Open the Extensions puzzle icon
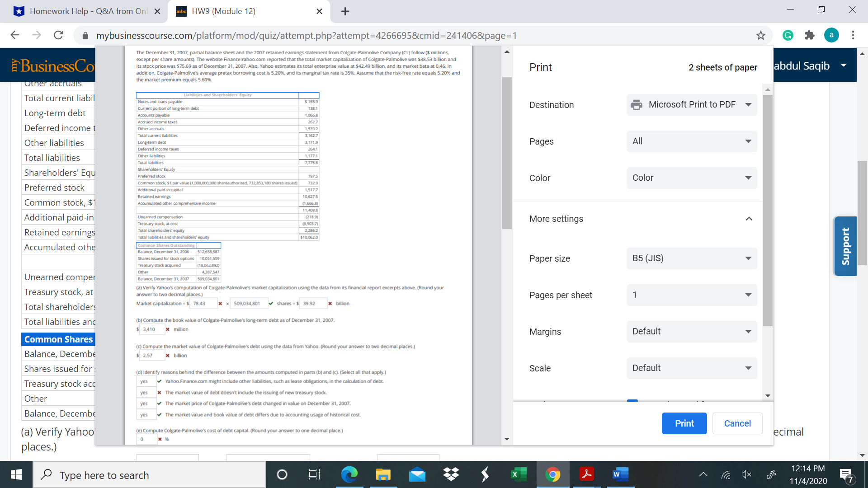Screen dimensions: 868x488 (810, 35)
